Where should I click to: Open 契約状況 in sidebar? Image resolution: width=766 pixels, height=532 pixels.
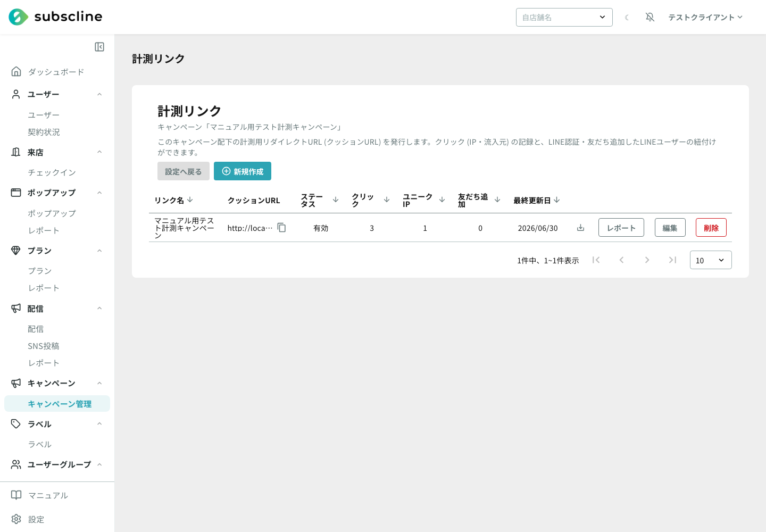pos(44,132)
